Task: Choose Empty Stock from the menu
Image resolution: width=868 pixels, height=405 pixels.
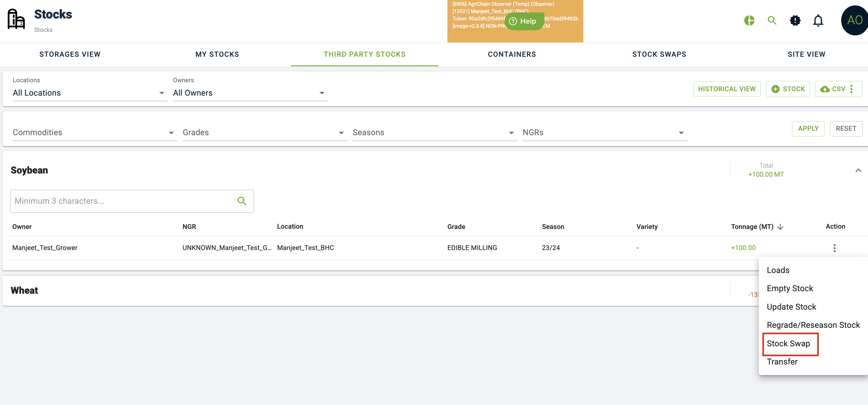Action: tap(813, 288)
